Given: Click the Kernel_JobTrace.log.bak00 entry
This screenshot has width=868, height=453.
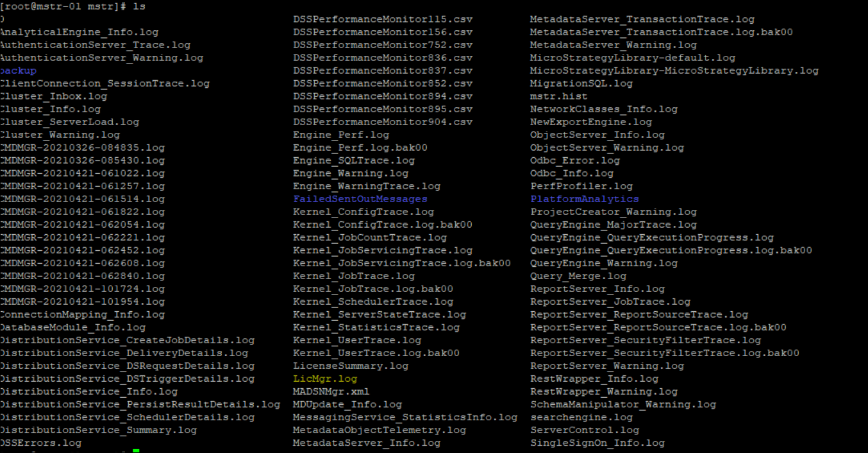Looking at the screenshot, I should click(x=373, y=289).
